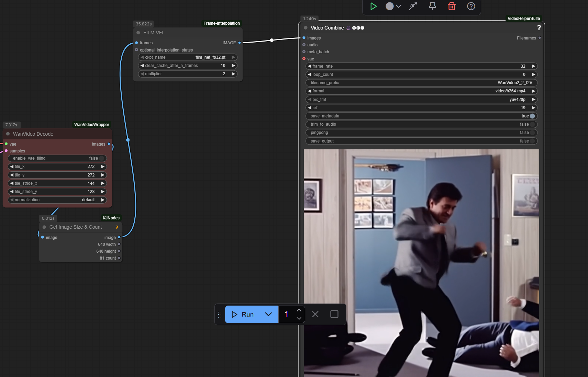The height and width of the screenshot is (377, 588).
Task: Open the ckpt_name film_net_fp32.pt combo
Action: 188,57
